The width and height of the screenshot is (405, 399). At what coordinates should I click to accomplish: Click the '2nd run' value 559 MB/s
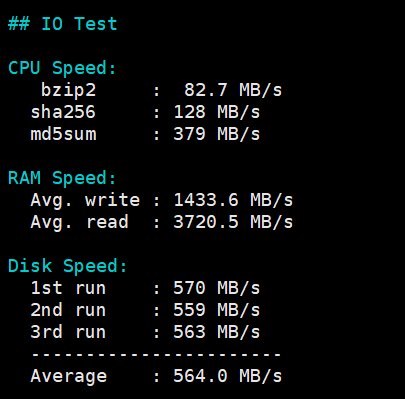click(x=216, y=310)
